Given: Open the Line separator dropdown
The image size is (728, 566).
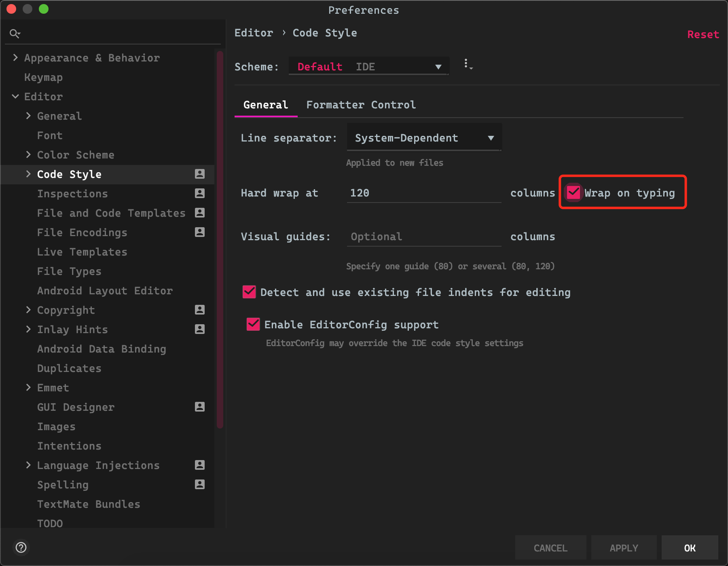Looking at the screenshot, I should coord(424,138).
